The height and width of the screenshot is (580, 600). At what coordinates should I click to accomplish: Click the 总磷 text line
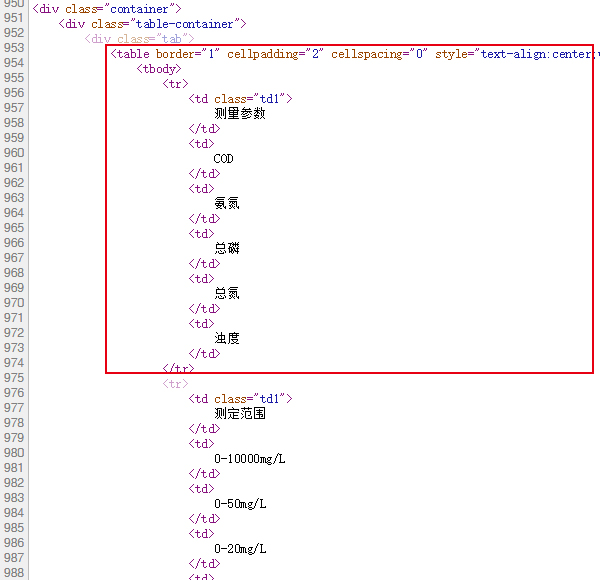tap(227, 249)
